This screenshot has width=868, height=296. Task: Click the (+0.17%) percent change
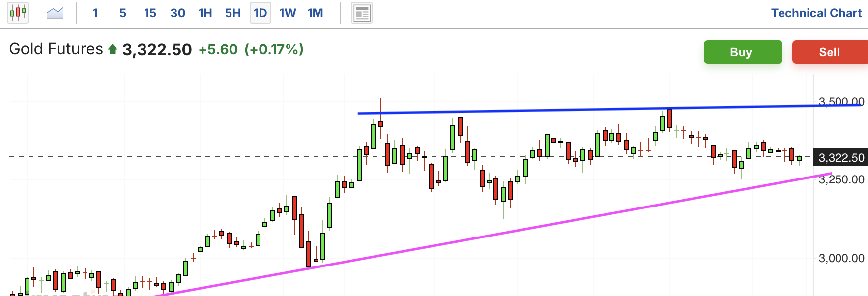tap(274, 49)
